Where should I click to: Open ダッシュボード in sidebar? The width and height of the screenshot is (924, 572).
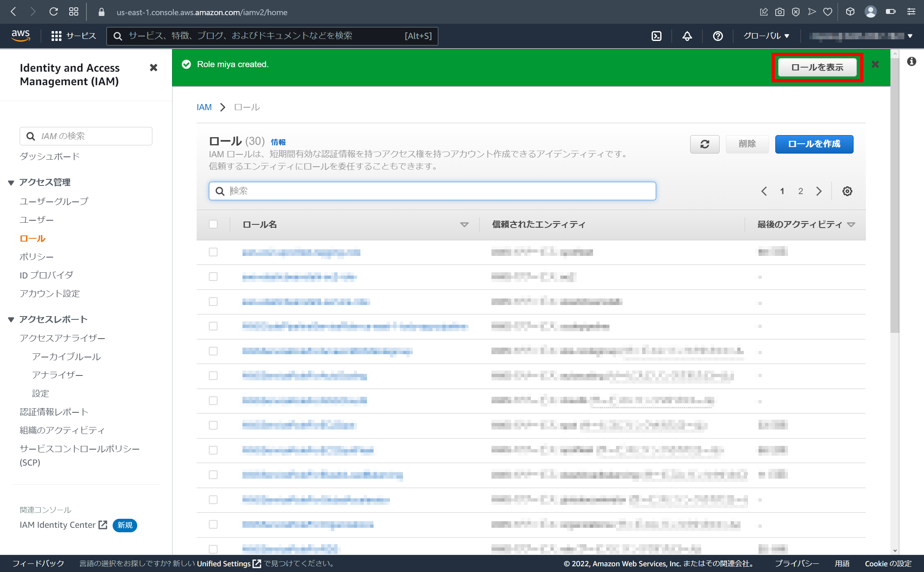(50, 156)
